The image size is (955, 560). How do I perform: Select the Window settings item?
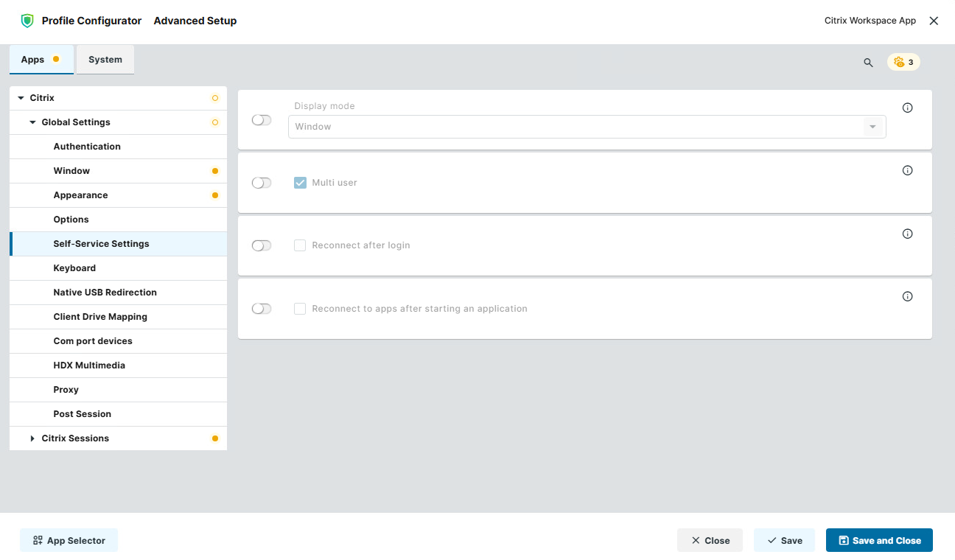[118, 171]
